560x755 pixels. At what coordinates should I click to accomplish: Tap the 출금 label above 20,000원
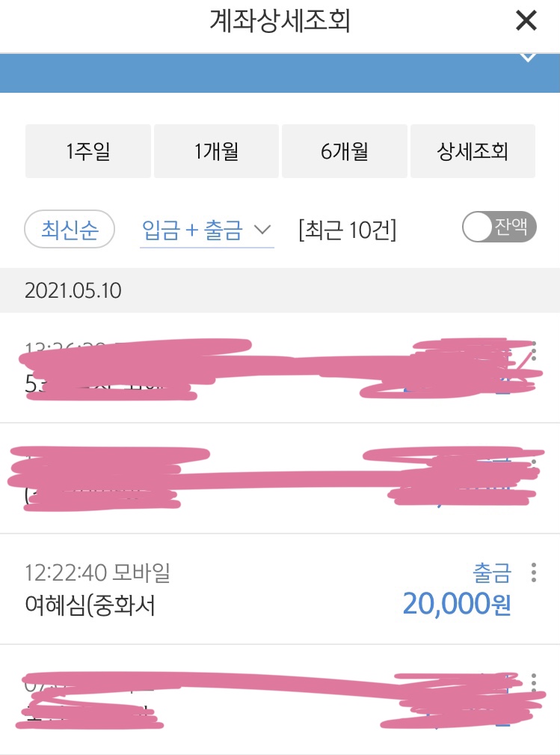tap(492, 574)
